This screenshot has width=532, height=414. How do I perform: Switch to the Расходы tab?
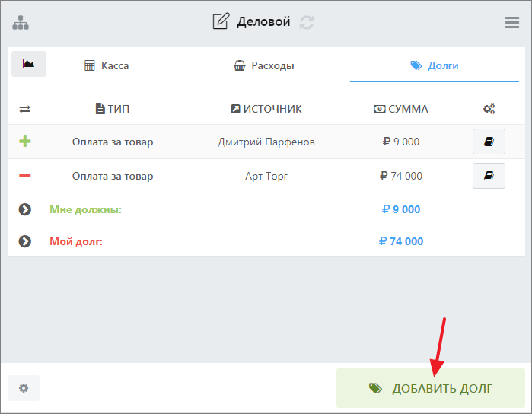tap(263, 65)
